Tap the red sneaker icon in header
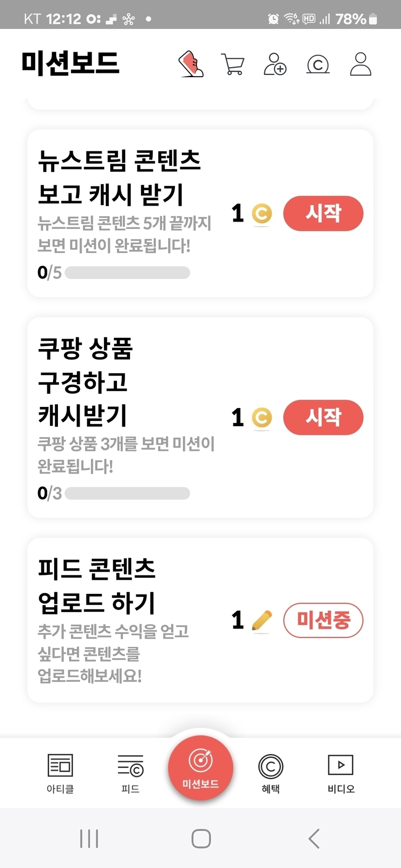The width and height of the screenshot is (401, 868). [x=191, y=64]
